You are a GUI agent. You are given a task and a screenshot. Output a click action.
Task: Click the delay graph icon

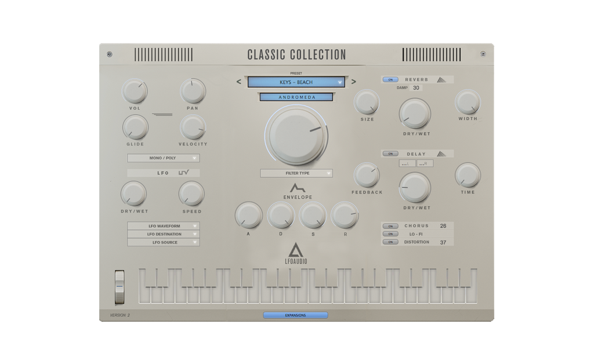coord(441,154)
